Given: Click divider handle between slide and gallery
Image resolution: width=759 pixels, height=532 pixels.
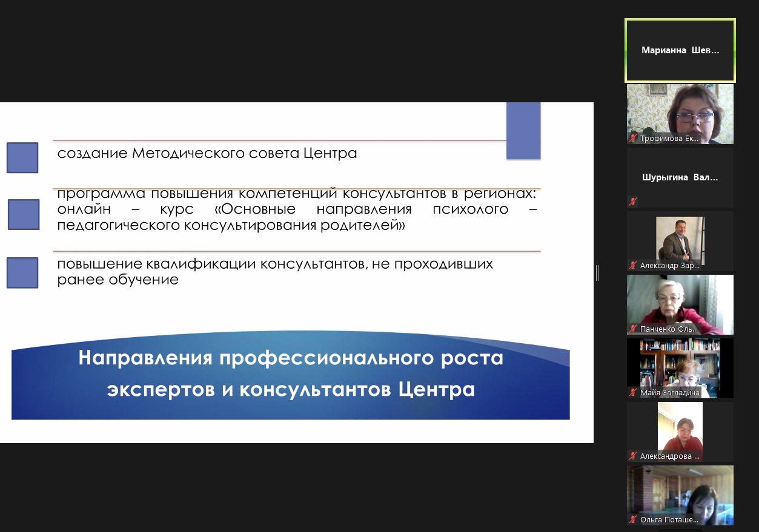Looking at the screenshot, I should pyautogui.click(x=597, y=273).
